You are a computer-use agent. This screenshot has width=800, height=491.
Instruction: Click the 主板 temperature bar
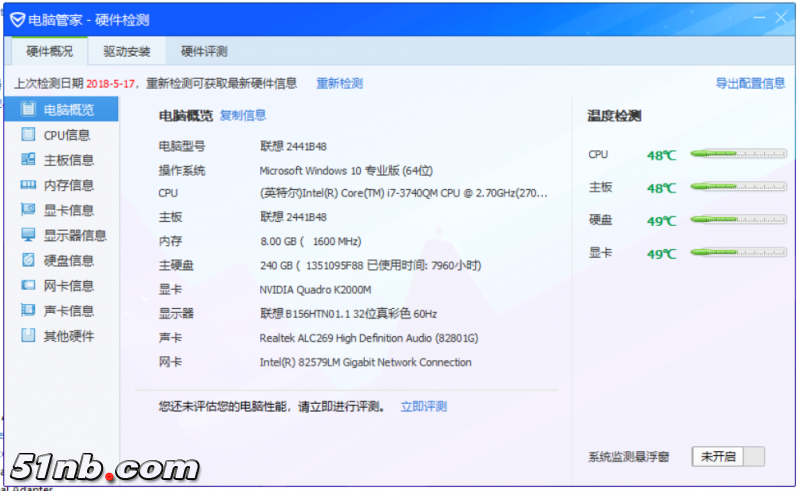pos(738,187)
